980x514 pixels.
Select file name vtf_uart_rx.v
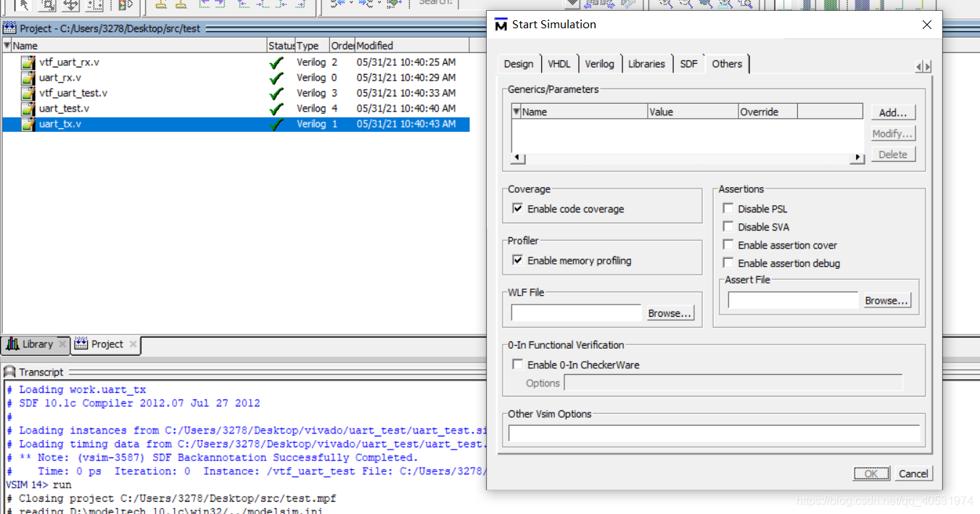69,62
